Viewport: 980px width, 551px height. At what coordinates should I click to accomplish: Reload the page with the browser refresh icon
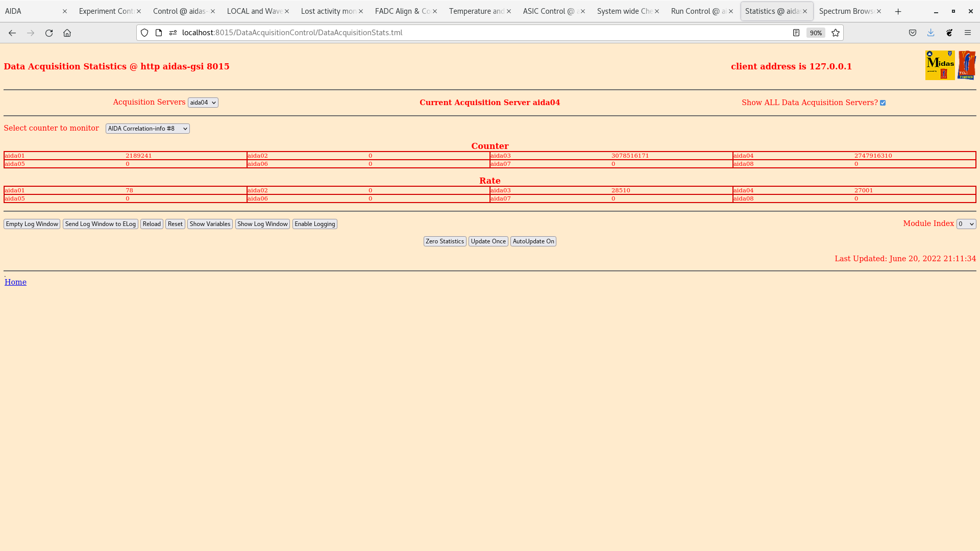(49, 33)
